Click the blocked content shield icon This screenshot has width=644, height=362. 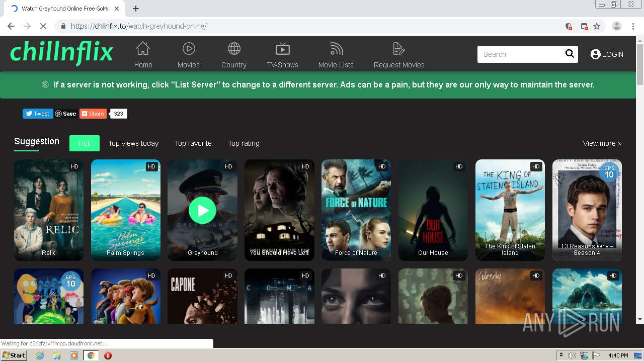[x=569, y=26]
